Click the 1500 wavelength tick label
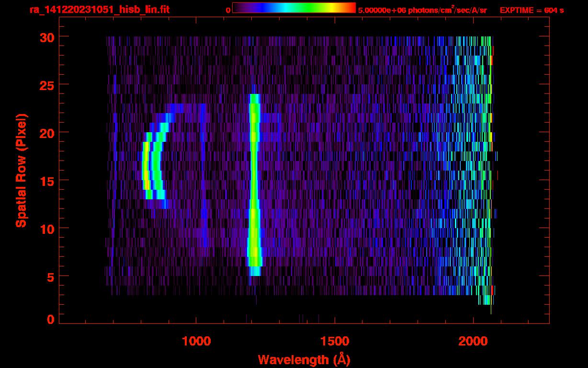588x368 pixels. [335, 341]
